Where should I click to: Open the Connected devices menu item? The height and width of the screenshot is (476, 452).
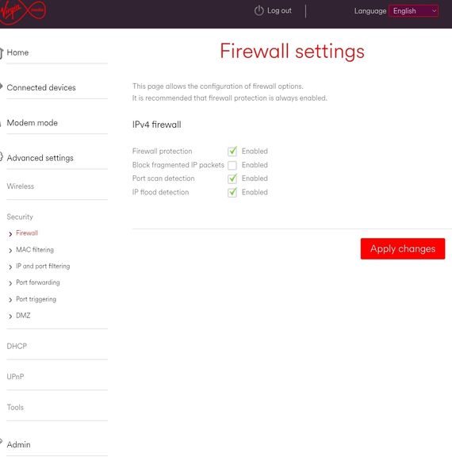tap(41, 87)
